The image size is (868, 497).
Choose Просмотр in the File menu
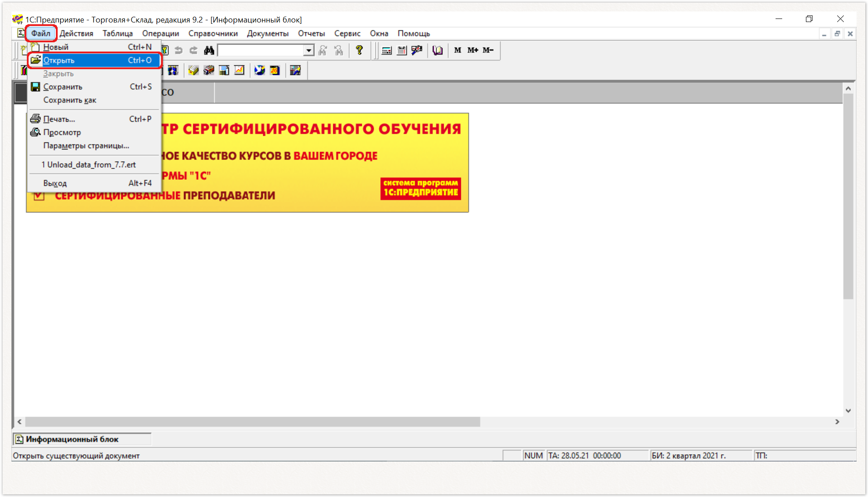click(94, 132)
